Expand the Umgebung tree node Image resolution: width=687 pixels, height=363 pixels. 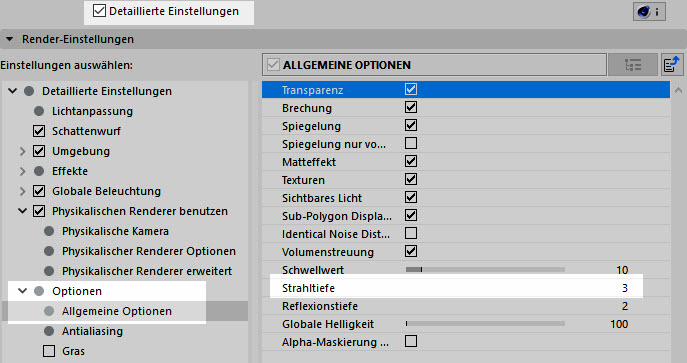(x=22, y=152)
